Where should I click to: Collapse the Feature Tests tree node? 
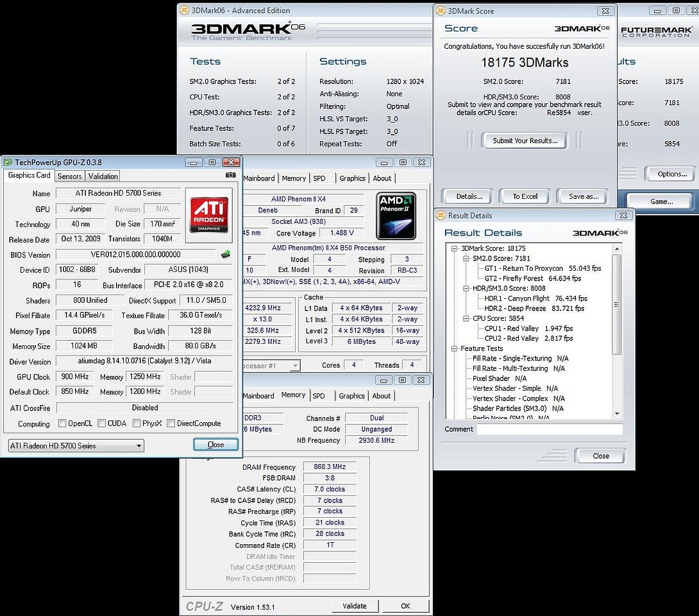tap(455, 348)
